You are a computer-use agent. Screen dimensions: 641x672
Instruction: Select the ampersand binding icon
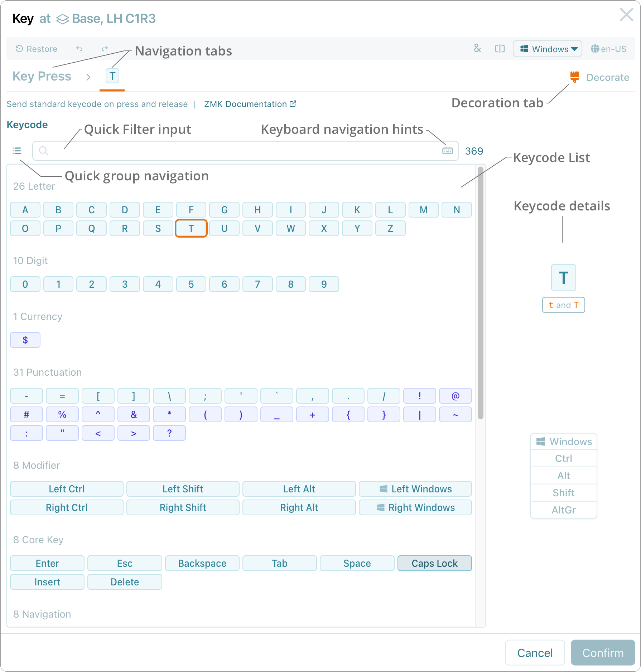(x=477, y=49)
